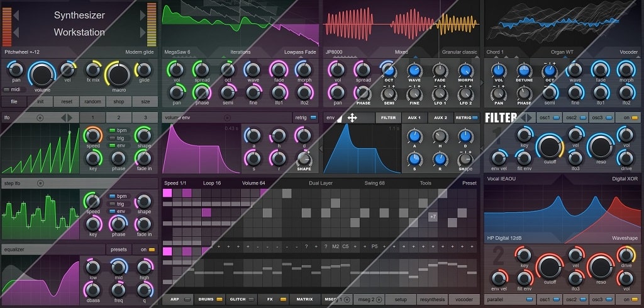
Task: Click the init button
Action: (x=40, y=101)
